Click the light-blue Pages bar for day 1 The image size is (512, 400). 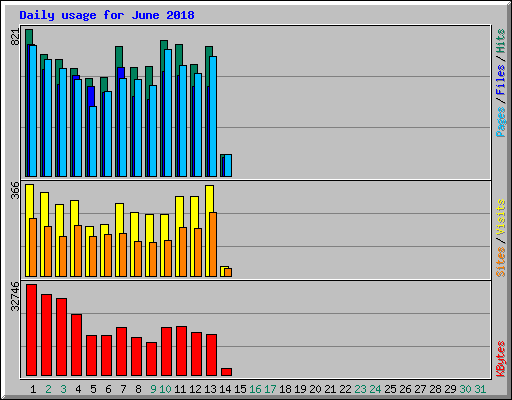[33, 111]
